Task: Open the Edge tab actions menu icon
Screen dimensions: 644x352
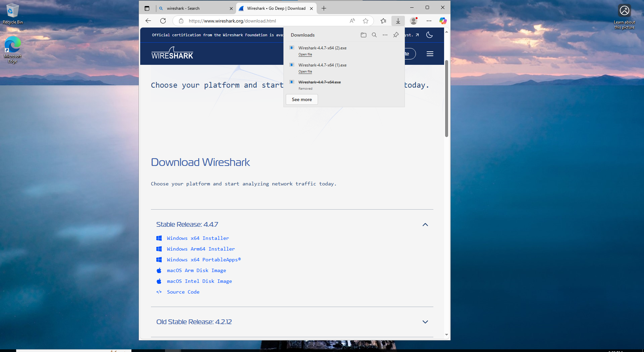Action: (x=147, y=8)
